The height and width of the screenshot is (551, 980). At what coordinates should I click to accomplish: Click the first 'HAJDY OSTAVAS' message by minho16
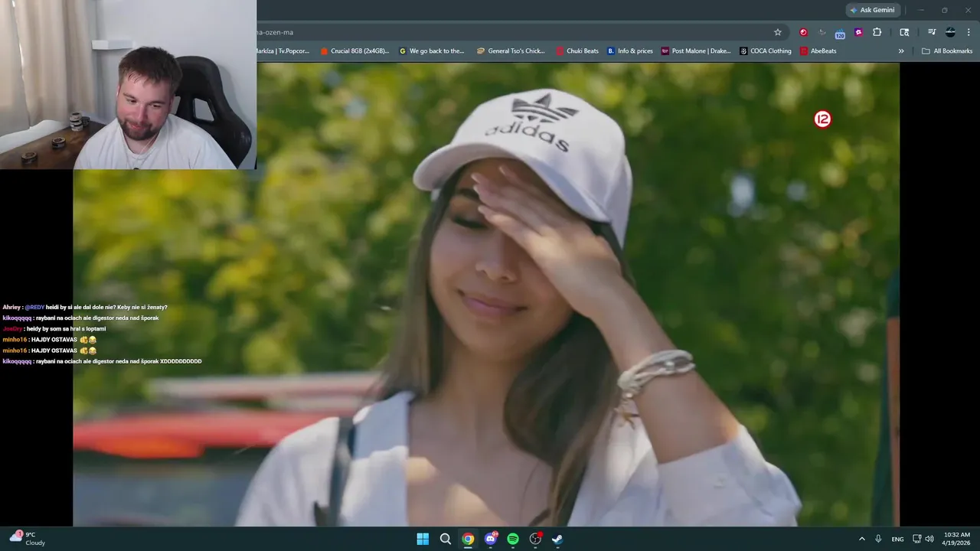[50, 339]
